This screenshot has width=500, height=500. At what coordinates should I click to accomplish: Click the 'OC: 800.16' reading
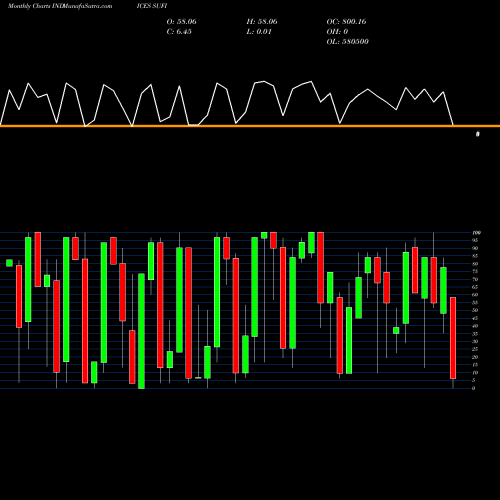click(346, 22)
